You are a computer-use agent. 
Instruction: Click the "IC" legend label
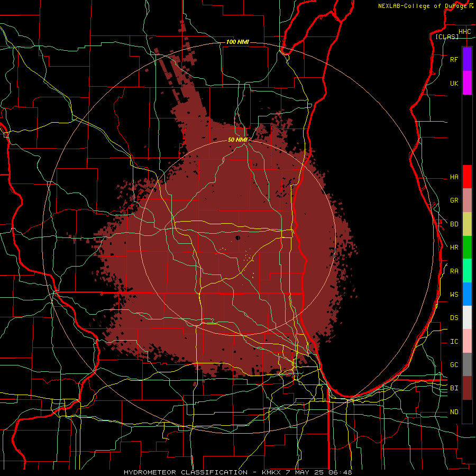[454, 342]
